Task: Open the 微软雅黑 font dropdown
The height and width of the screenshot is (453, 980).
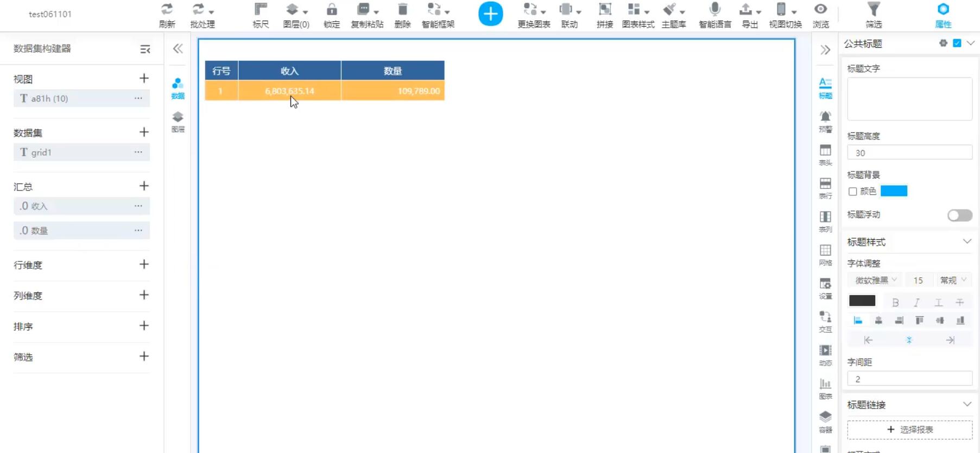Action: 876,280
